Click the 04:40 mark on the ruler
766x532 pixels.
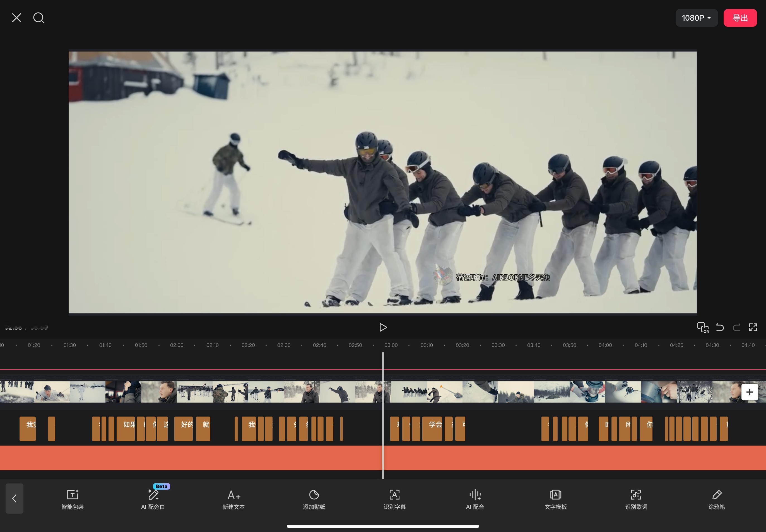click(748, 345)
